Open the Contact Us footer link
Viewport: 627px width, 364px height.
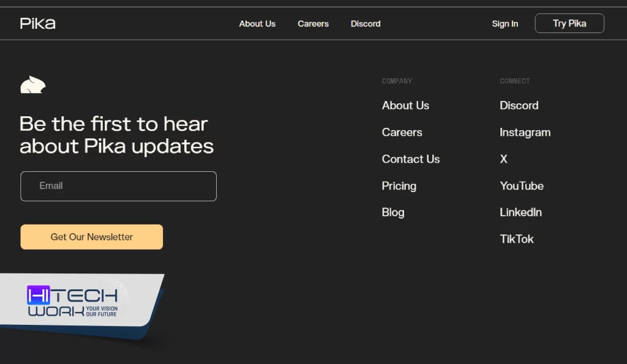coord(411,159)
